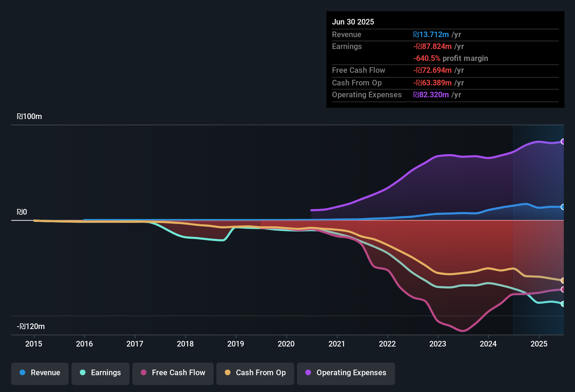Viewport: 575px width, 392px height.
Task: Select the pink Free Cash Flow endpoint marker
Action: [x=563, y=289]
